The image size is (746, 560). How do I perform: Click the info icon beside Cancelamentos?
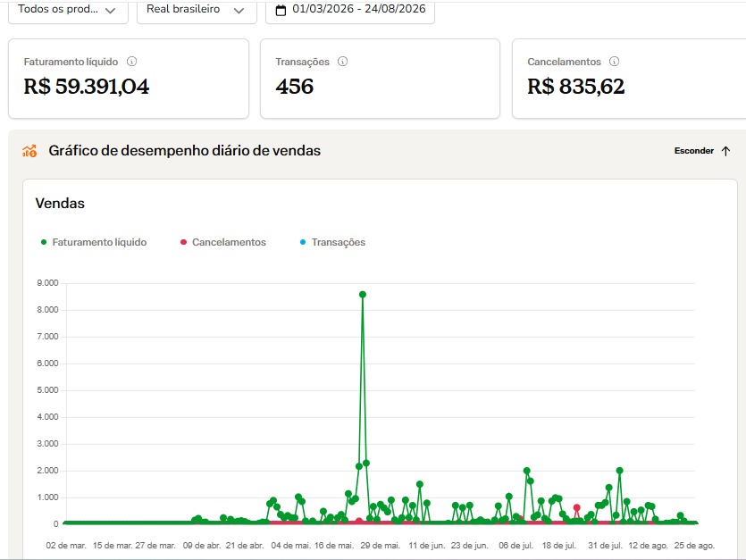pos(614,62)
